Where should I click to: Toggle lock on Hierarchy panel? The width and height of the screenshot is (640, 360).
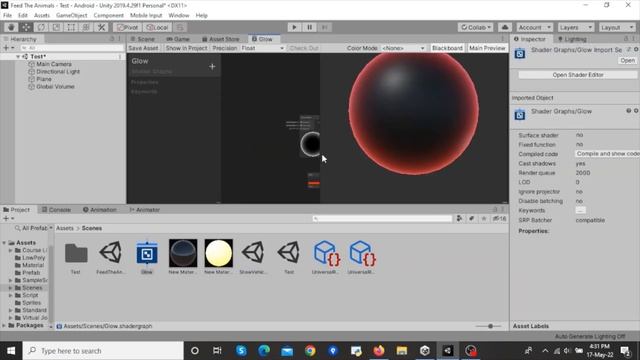point(112,39)
